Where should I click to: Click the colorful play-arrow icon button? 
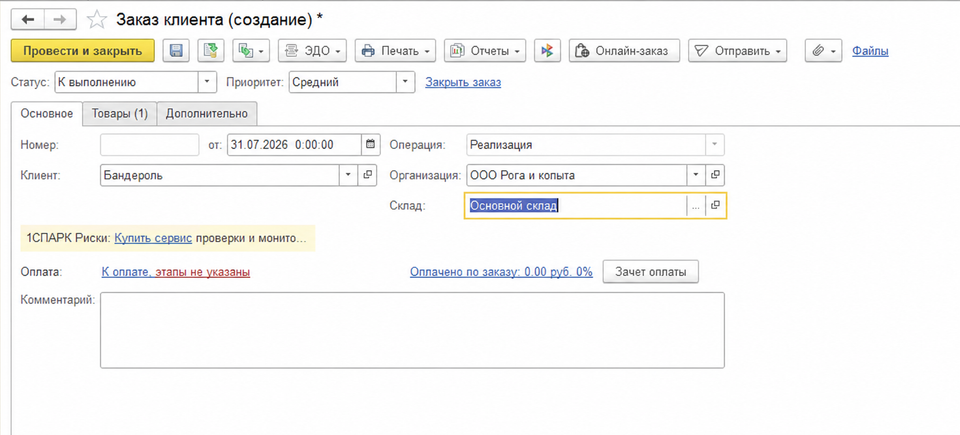pos(547,51)
